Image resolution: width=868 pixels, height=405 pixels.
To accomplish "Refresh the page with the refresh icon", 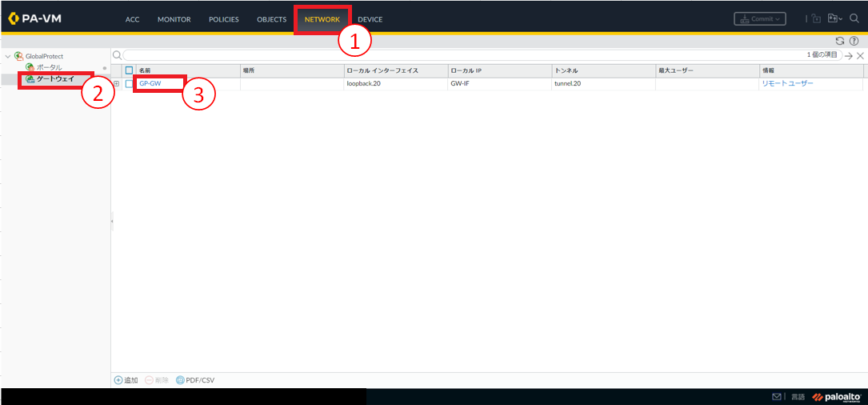I will 840,41.
